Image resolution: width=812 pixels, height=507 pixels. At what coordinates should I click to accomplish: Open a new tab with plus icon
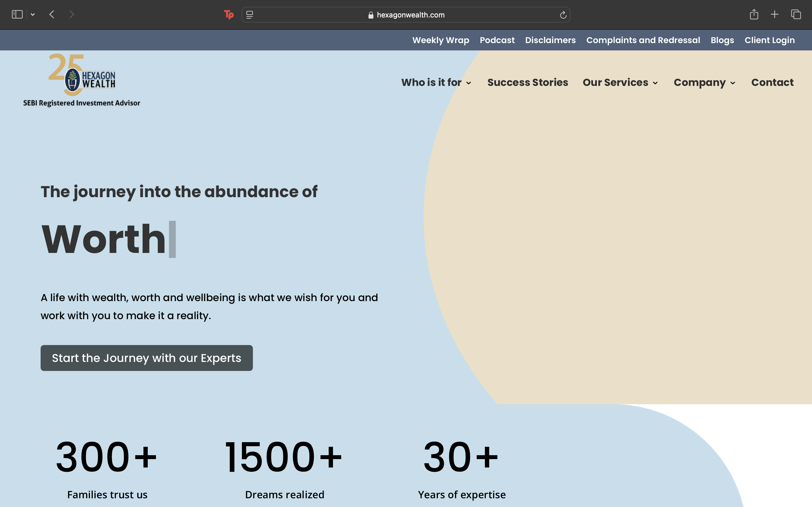pos(775,14)
